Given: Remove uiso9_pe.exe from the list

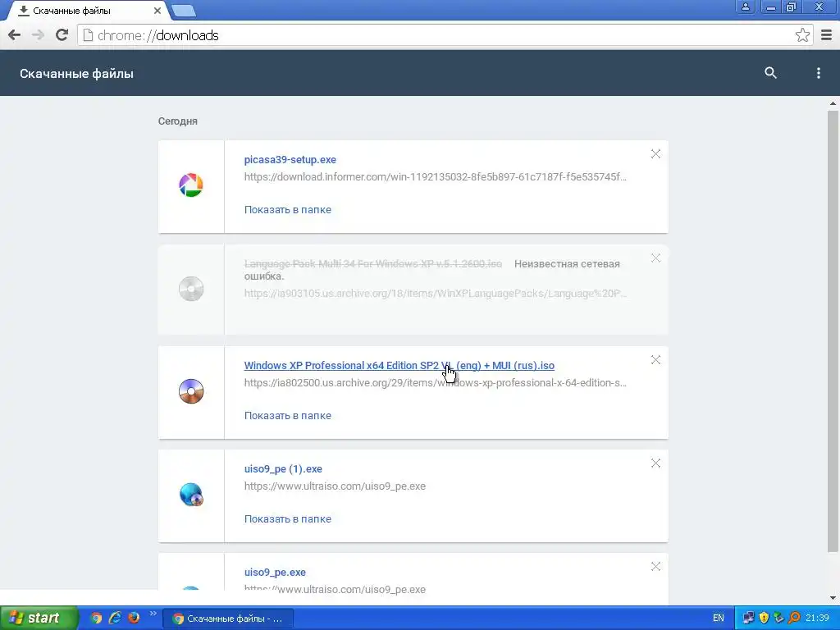Looking at the screenshot, I should pos(655,566).
